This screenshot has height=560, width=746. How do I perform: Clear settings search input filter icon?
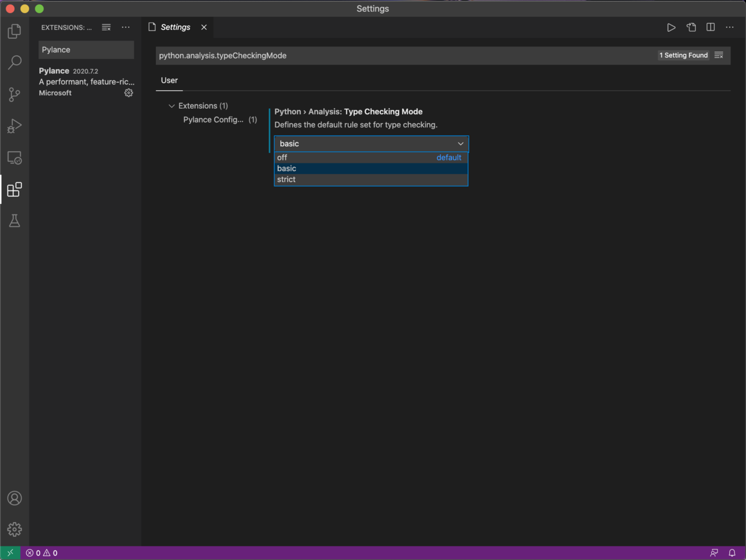pos(719,55)
